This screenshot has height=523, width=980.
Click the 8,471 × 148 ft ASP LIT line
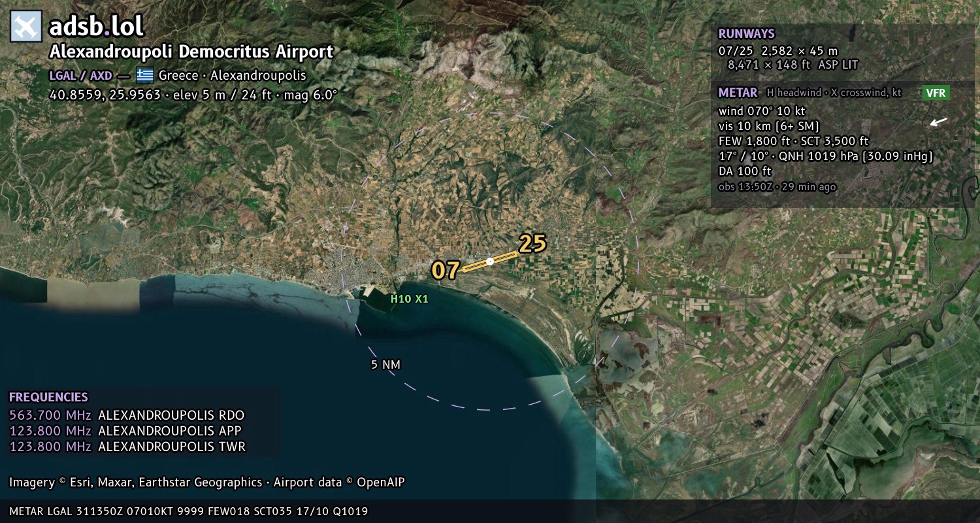coord(793,65)
